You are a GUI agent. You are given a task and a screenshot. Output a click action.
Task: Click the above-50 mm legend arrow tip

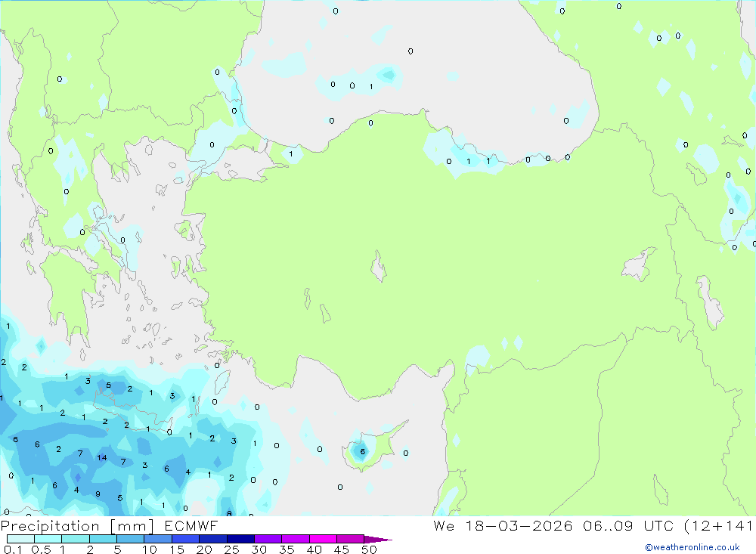tap(377, 539)
